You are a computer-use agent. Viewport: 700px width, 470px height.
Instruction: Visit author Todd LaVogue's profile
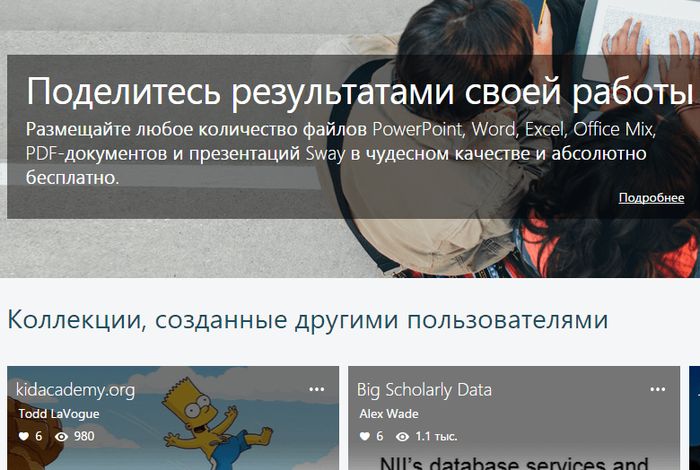tap(59, 414)
